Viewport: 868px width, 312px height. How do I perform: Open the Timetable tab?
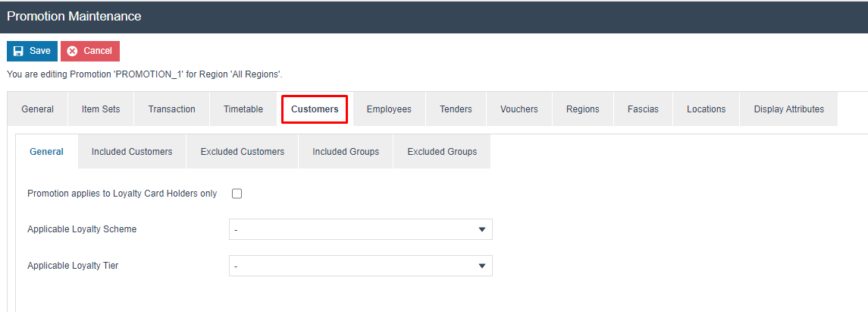243,109
